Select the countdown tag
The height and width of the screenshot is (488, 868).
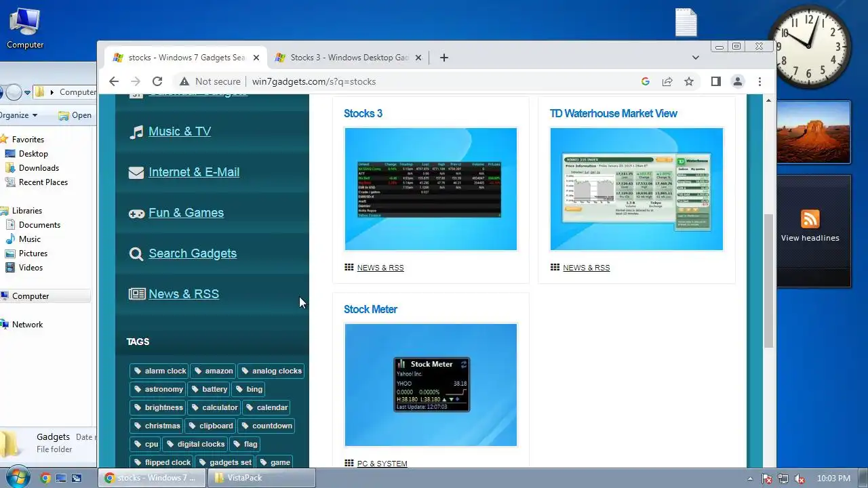(266, 426)
